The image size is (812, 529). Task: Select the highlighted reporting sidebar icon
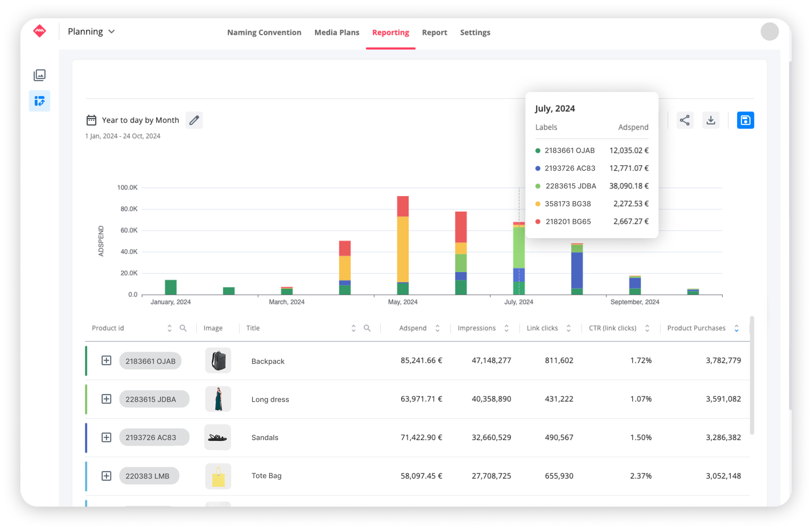[39, 101]
